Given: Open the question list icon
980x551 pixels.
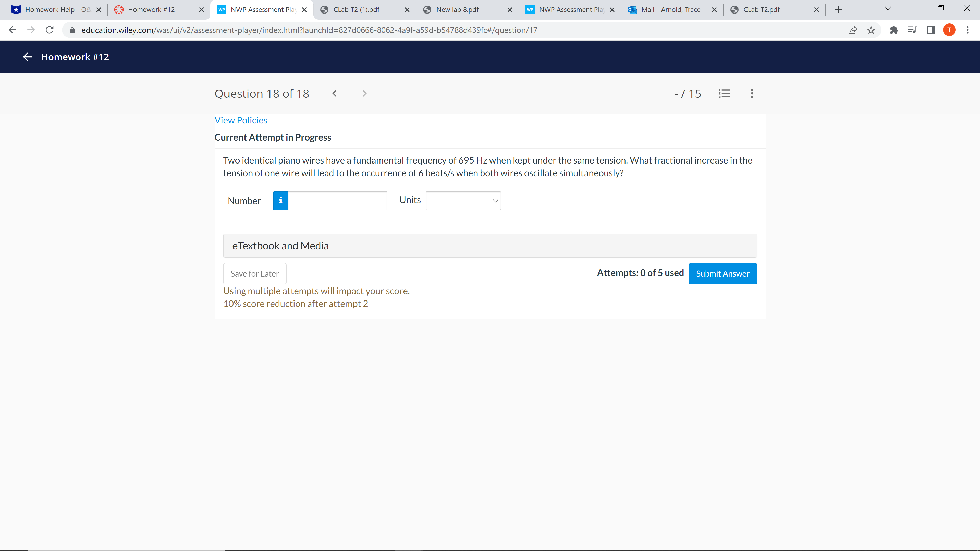Looking at the screenshot, I should pyautogui.click(x=724, y=94).
